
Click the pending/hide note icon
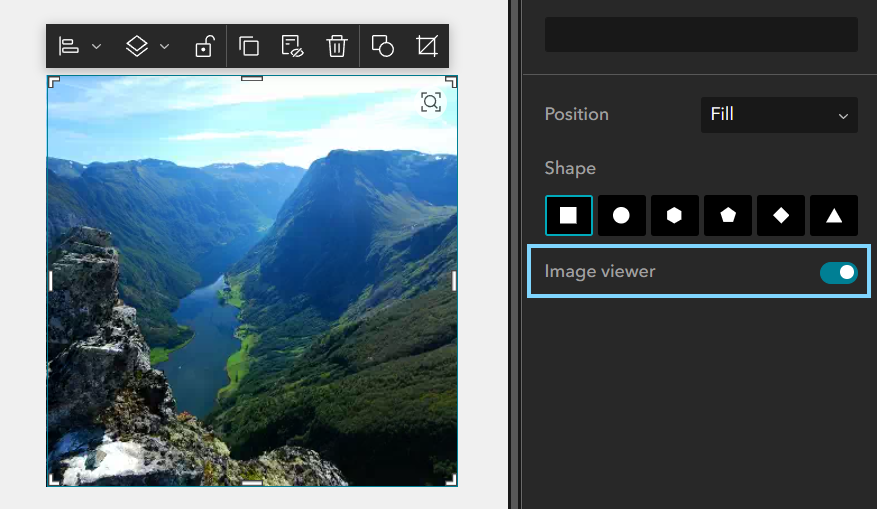[x=292, y=46]
